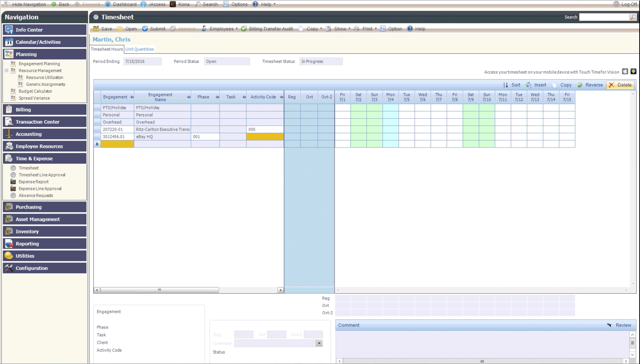Click the Save icon in Timesheet toolbar
This screenshot has height=364, width=640.
coord(96,29)
